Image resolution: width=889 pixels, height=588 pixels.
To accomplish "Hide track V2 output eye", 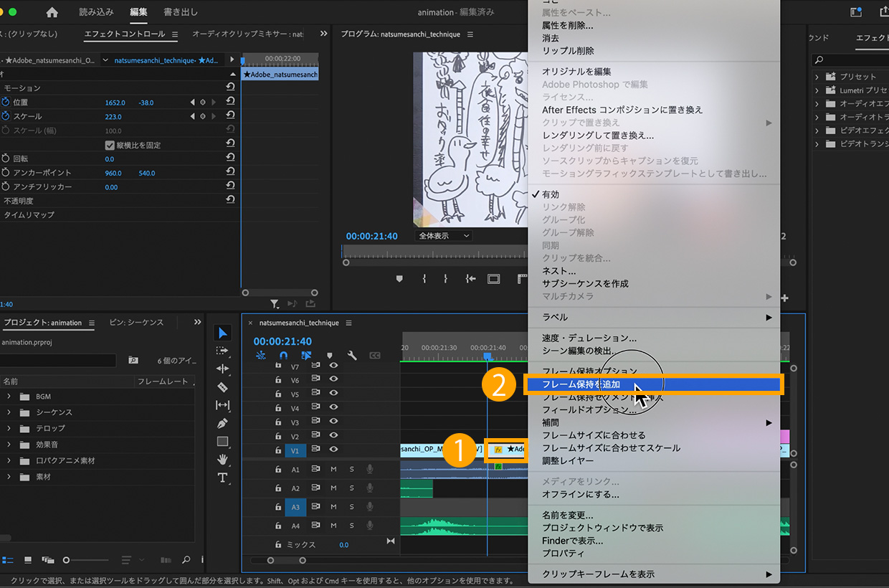I will pos(333,436).
